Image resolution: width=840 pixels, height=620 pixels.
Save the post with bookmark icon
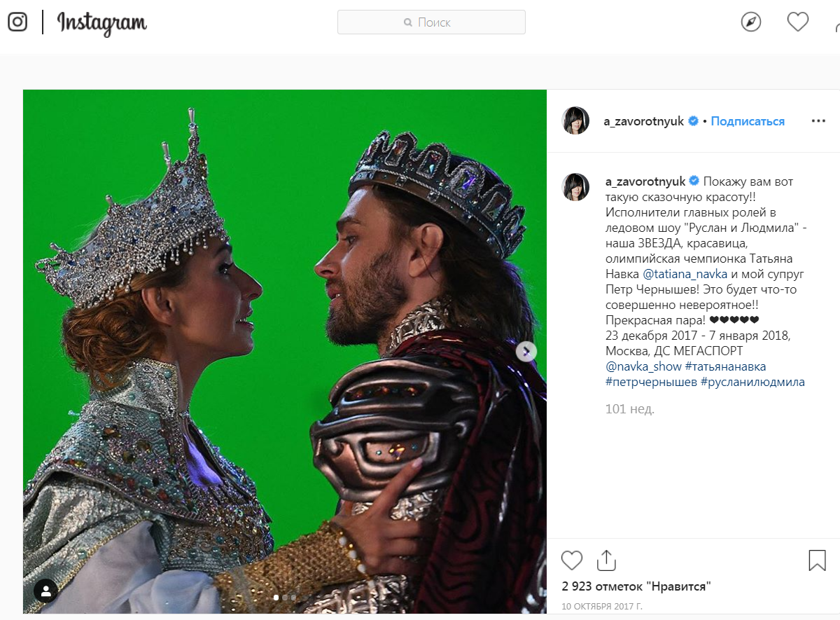(x=817, y=560)
